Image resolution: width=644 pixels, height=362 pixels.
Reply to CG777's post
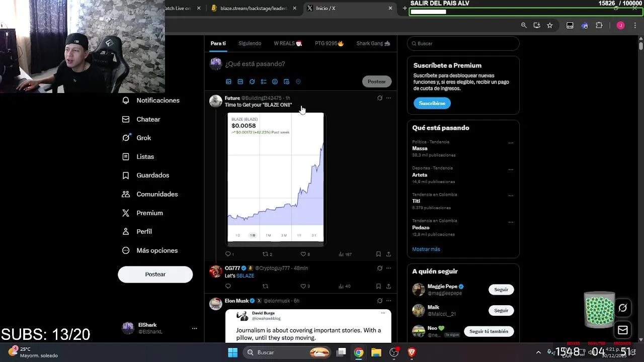[228, 286]
